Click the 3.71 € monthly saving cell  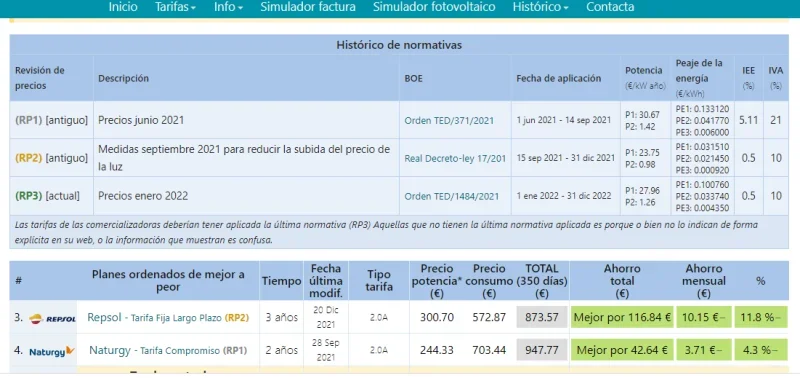click(704, 350)
